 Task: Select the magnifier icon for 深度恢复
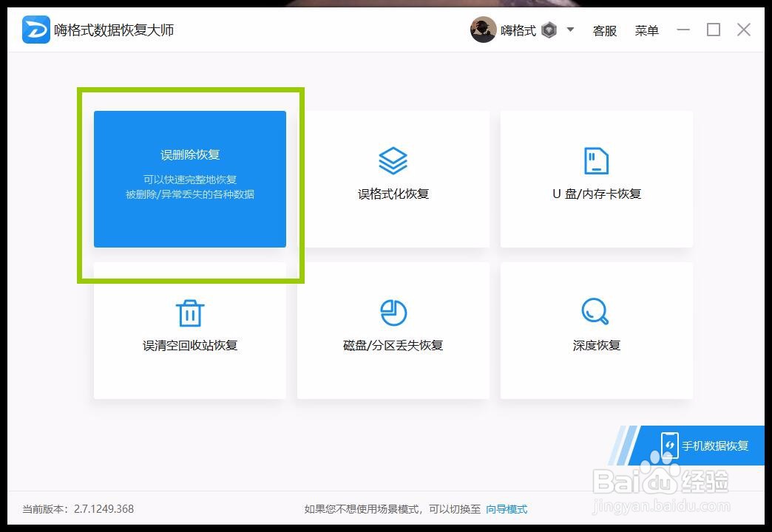coord(596,313)
